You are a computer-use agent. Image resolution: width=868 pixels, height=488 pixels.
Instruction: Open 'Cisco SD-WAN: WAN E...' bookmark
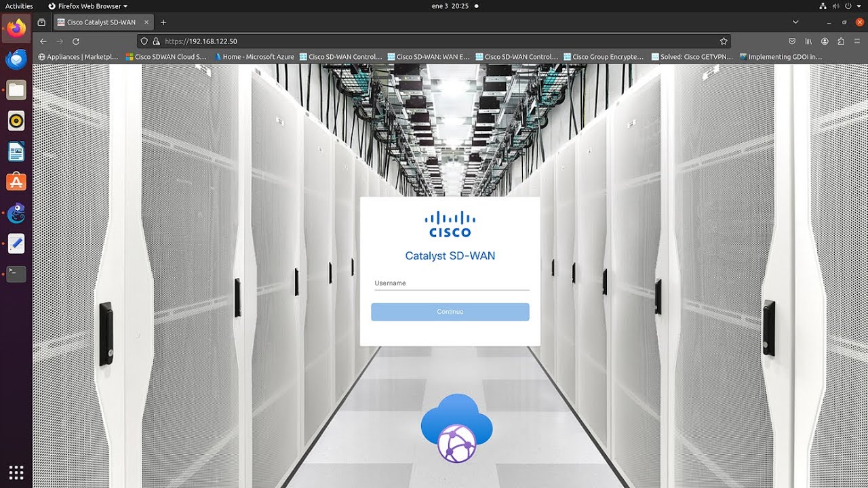click(x=429, y=57)
